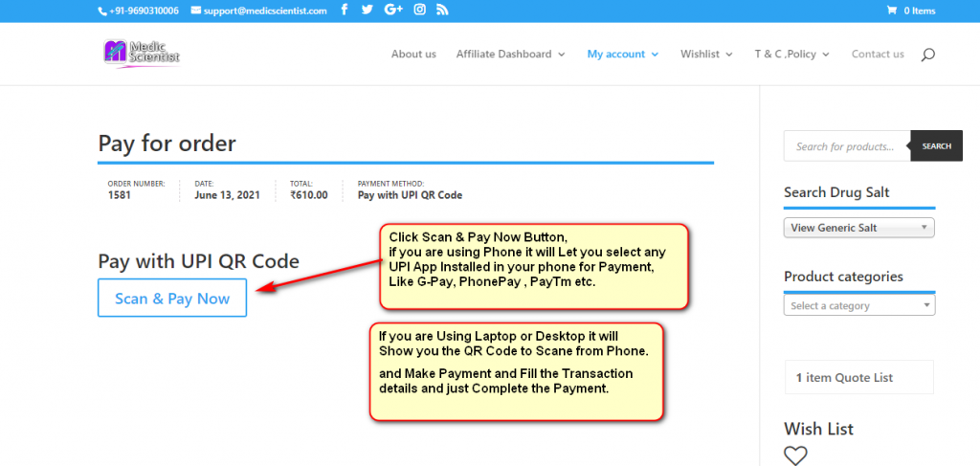Image resolution: width=980 pixels, height=466 pixels.
Task: Click the support email address link
Action: 265,11
